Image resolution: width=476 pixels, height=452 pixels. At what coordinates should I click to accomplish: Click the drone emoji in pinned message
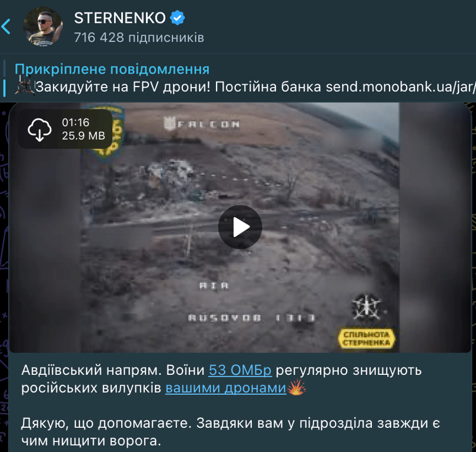click(25, 85)
